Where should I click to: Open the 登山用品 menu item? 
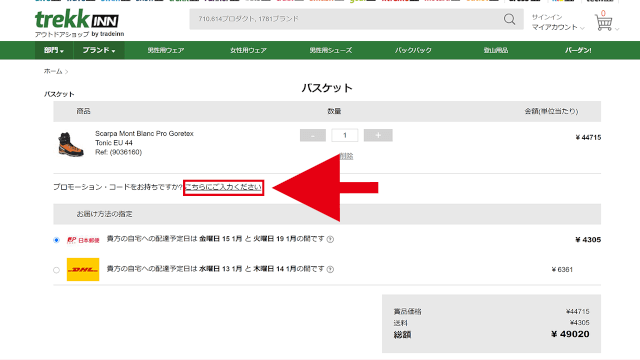pos(496,50)
